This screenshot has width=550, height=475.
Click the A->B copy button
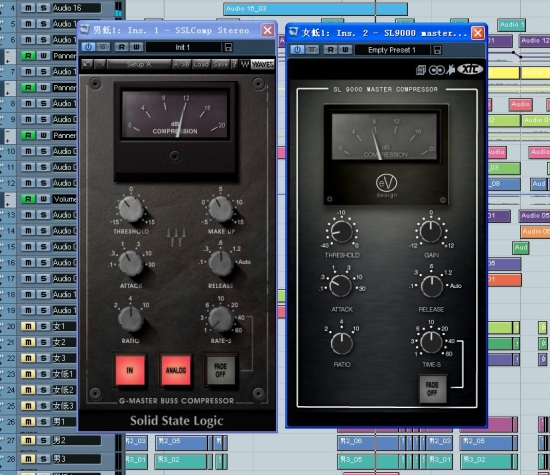[x=181, y=64]
